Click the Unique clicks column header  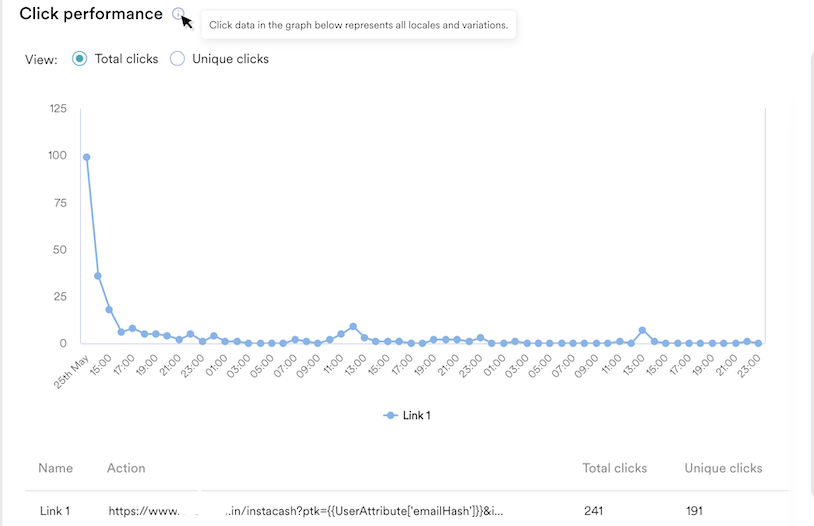(723, 468)
